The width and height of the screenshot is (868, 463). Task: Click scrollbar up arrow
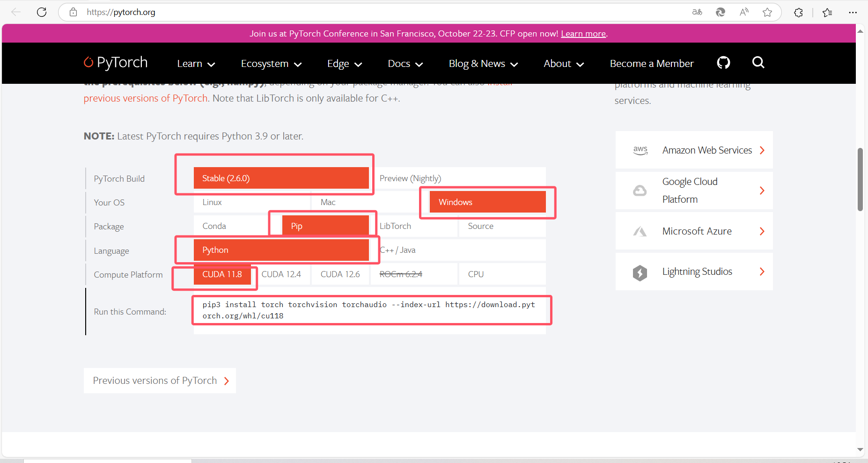pos(860,31)
